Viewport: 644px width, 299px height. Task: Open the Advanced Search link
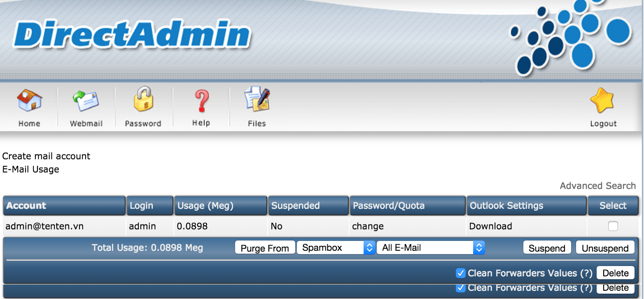pyautogui.click(x=598, y=186)
